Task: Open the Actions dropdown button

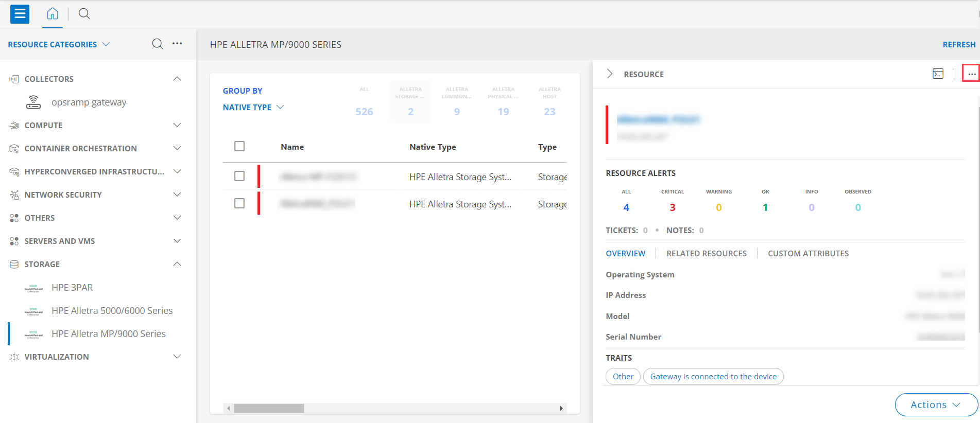Action: tap(936, 404)
